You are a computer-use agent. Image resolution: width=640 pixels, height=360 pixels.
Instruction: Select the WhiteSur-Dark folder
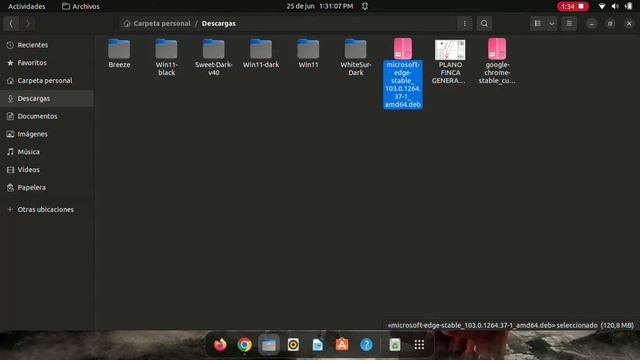coord(356,57)
